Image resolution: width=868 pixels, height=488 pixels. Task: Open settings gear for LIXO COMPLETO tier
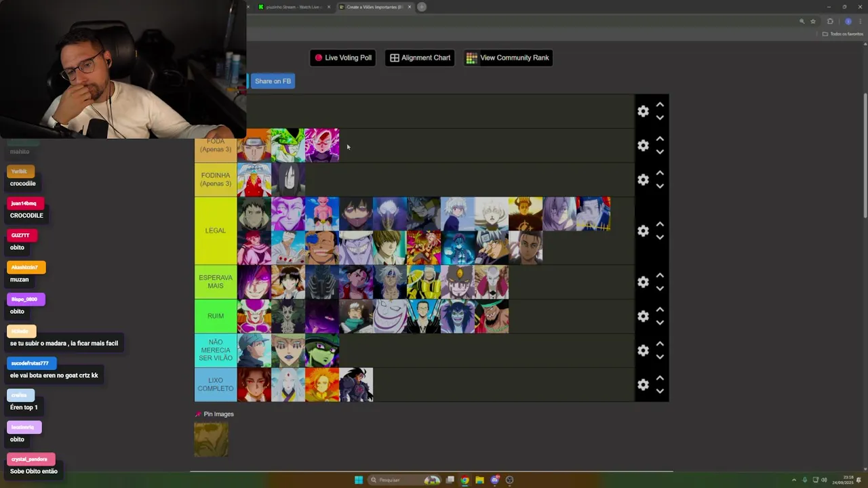pyautogui.click(x=643, y=385)
